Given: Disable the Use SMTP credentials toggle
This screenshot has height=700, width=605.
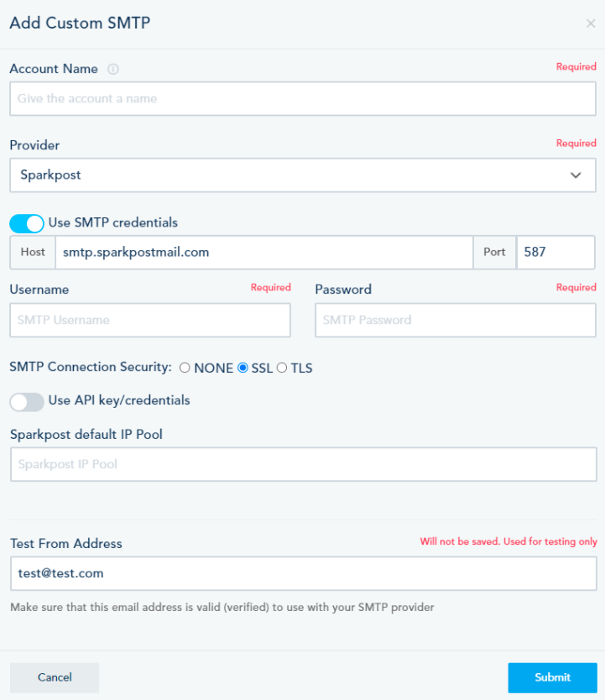Looking at the screenshot, I should click(x=27, y=223).
